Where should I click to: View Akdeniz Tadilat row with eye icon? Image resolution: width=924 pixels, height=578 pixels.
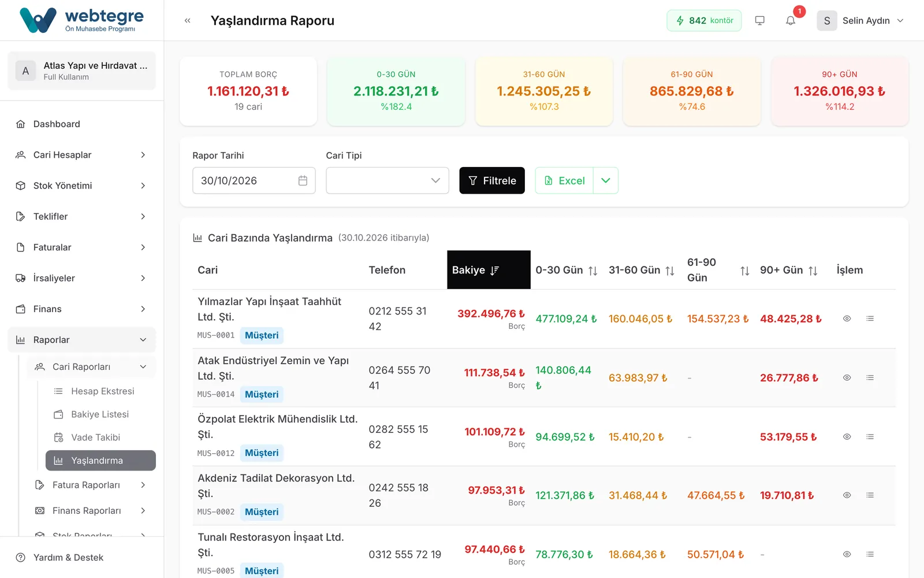tap(847, 495)
